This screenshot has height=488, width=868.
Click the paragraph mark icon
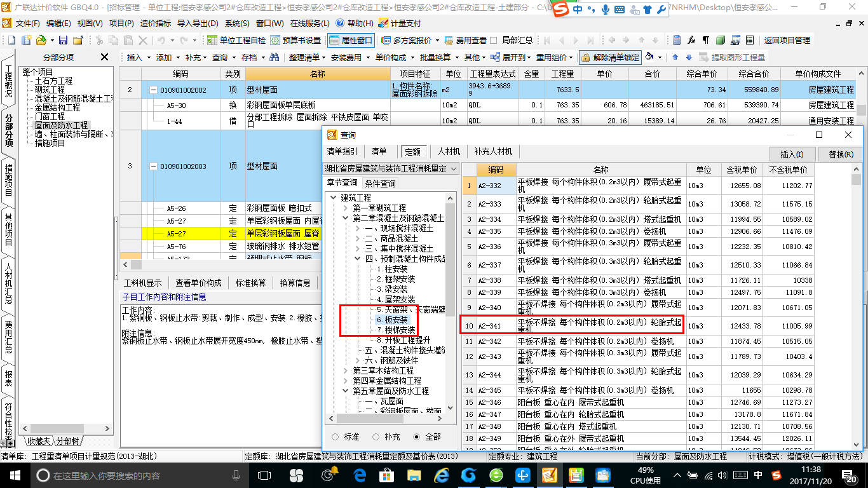(705, 40)
